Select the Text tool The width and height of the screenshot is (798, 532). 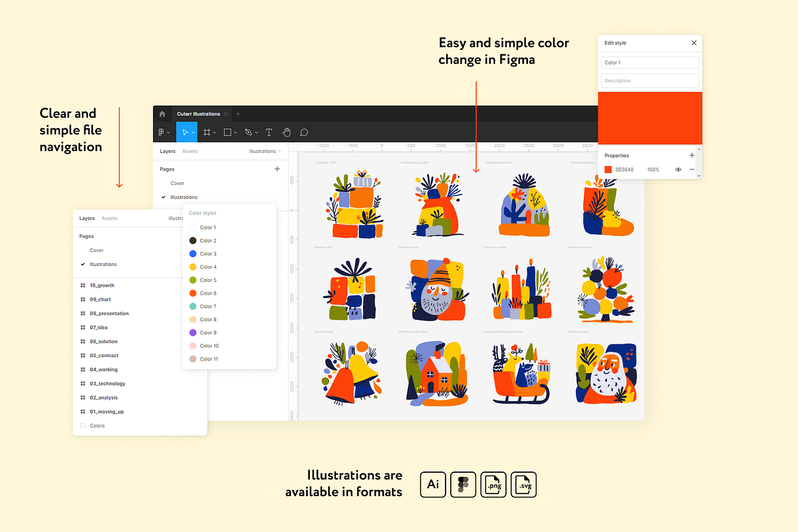(269, 132)
